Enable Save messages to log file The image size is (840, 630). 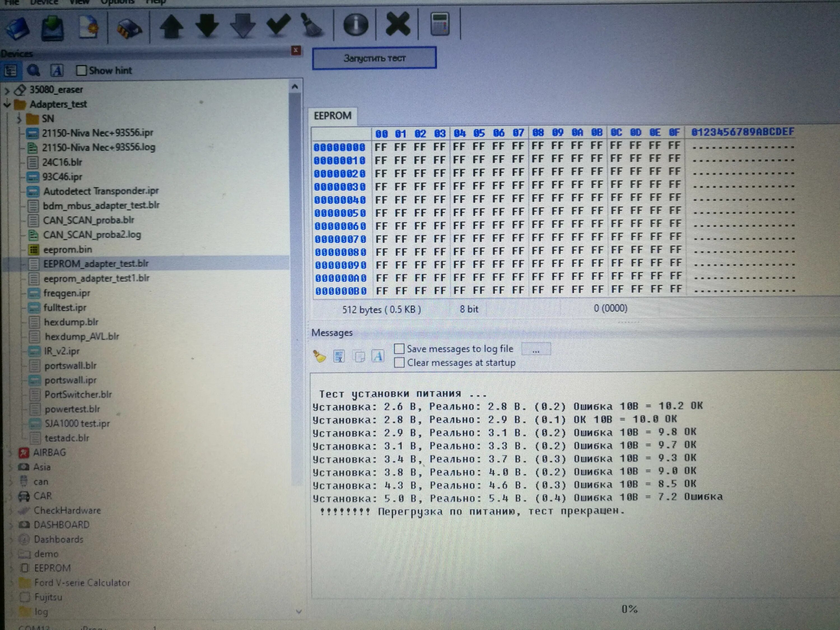399,349
